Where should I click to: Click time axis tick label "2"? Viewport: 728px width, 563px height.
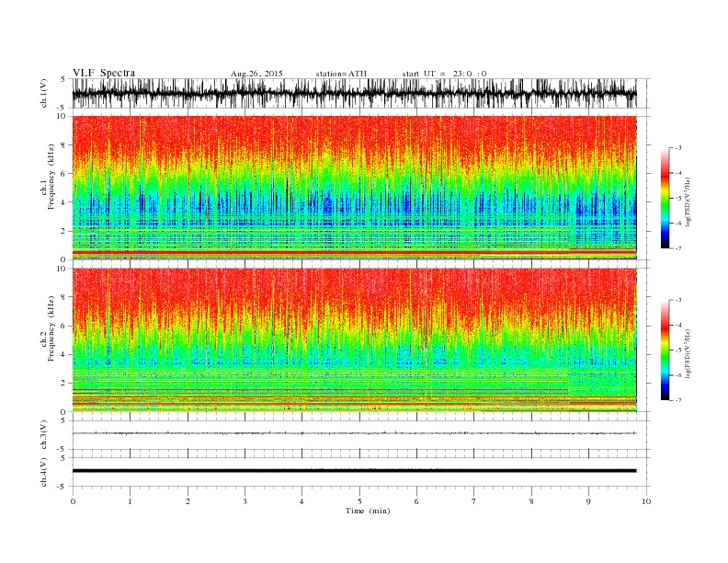coord(188,501)
